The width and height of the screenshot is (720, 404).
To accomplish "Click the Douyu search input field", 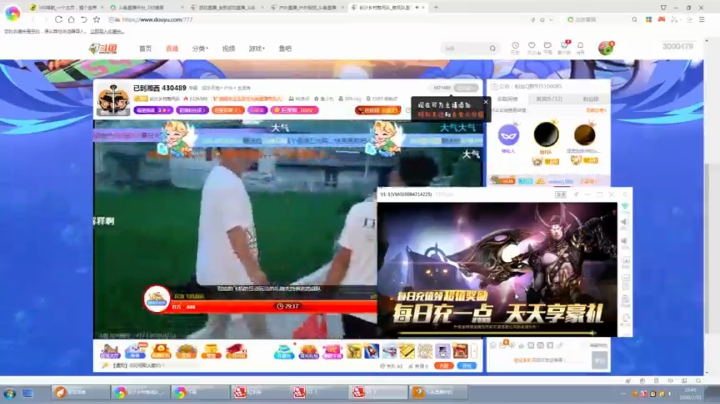I will pyautogui.click(x=465, y=48).
